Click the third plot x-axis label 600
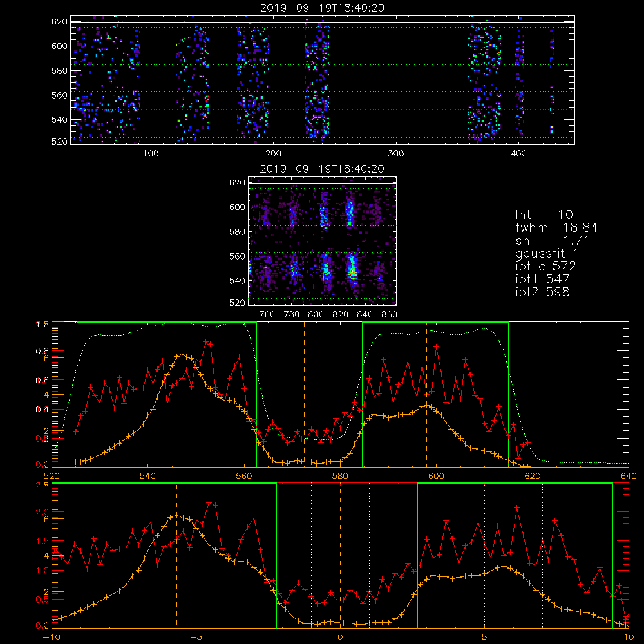Viewport: 644px width, 644px height. [x=436, y=476]
